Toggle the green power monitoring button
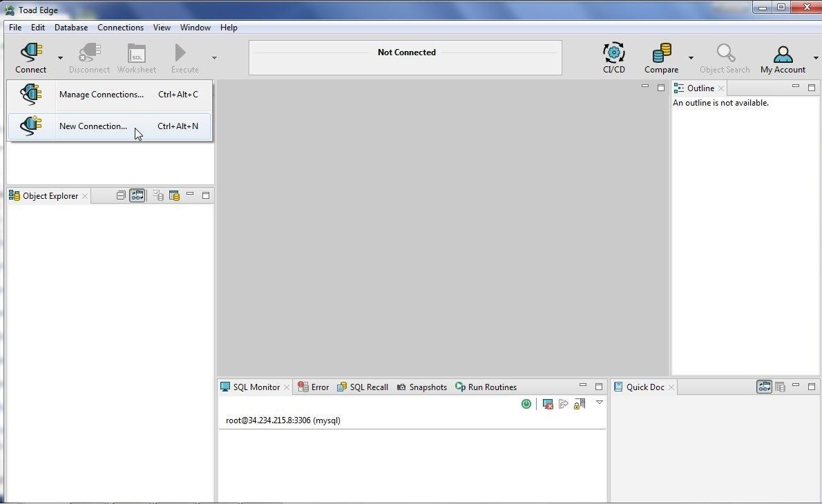The image size is (822, 504). pos(526,404)
